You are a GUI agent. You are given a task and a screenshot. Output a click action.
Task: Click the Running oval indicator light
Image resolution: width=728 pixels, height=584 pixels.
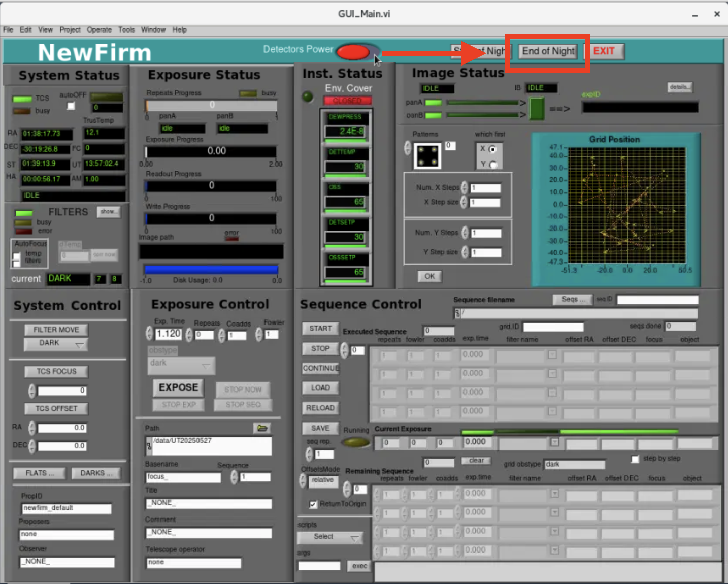coord(356,442)
